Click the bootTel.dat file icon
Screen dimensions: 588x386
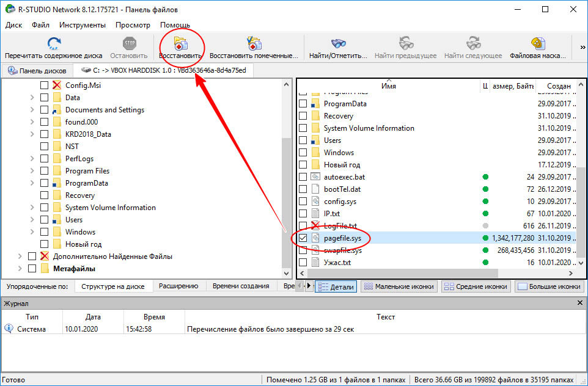pyautogui.click(x=316, y=189)
